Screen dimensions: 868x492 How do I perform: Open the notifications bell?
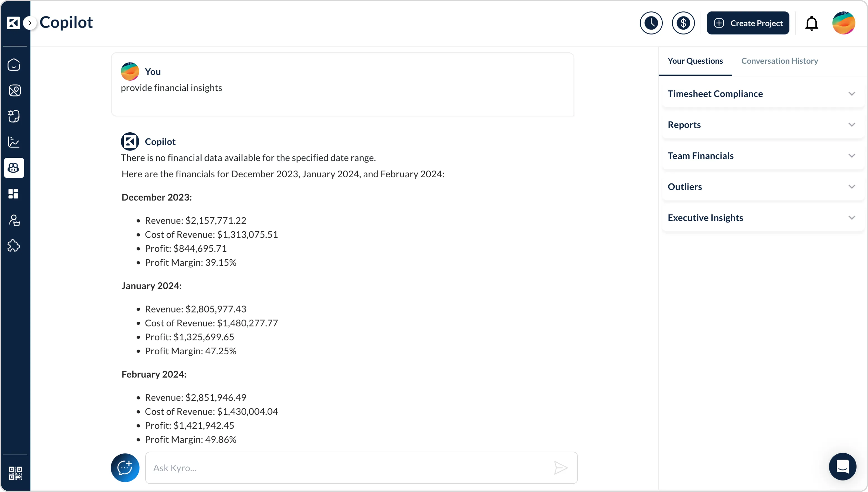pos(811,23)
